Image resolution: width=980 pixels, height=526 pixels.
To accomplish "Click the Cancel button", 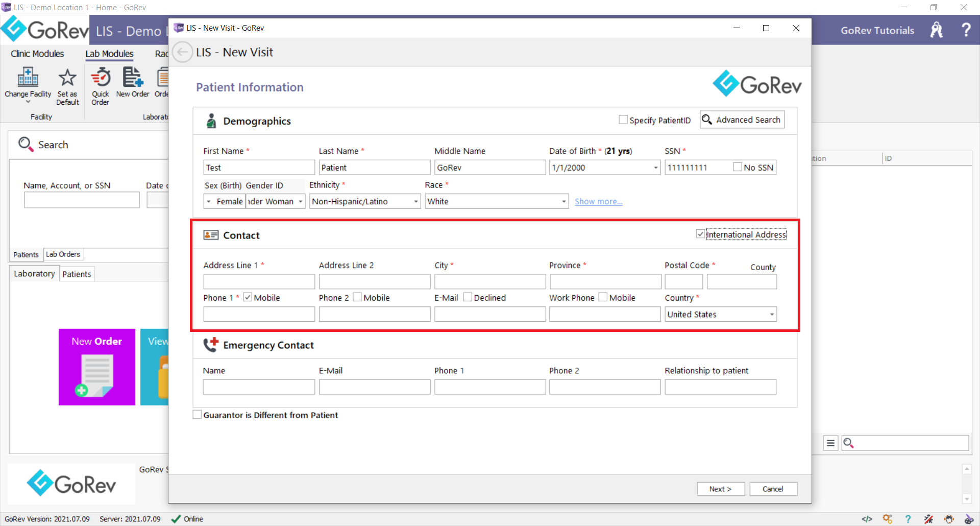I will (773, 489).
